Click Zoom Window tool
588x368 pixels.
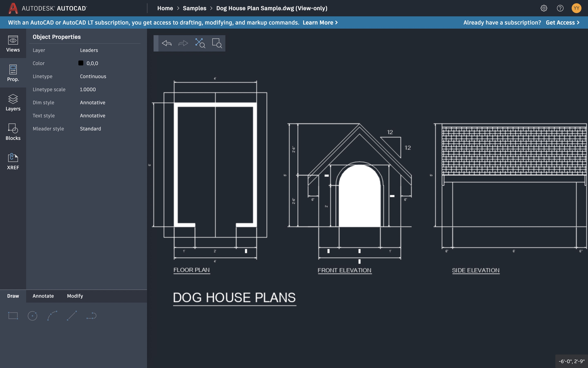[217, 43]
